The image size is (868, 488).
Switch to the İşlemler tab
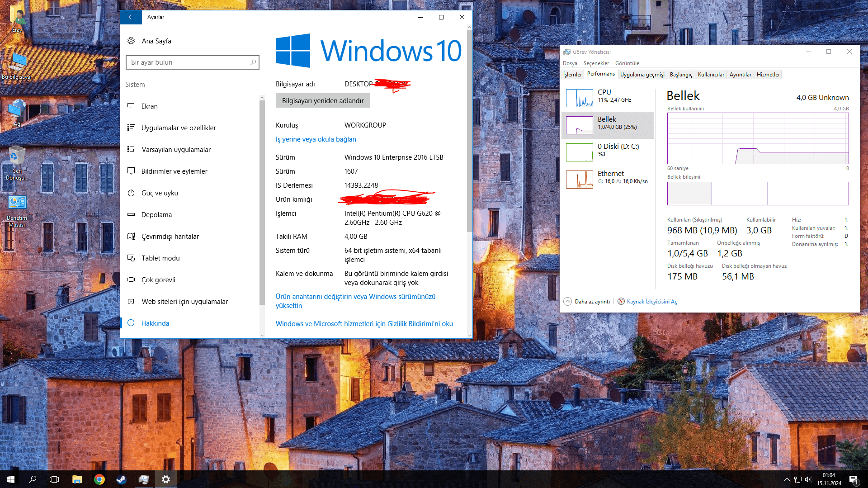click(572, 75)
